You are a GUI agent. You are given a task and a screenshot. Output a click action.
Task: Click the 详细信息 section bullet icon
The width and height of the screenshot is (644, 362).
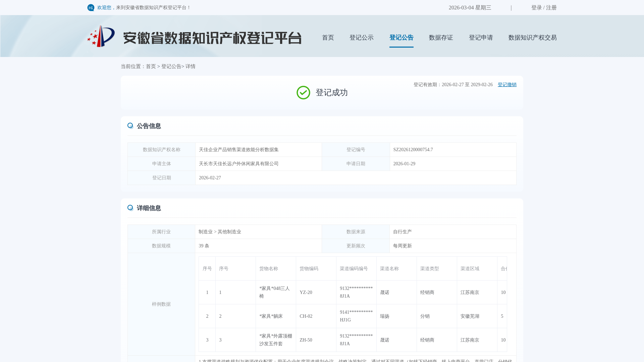tap(130, 208)
